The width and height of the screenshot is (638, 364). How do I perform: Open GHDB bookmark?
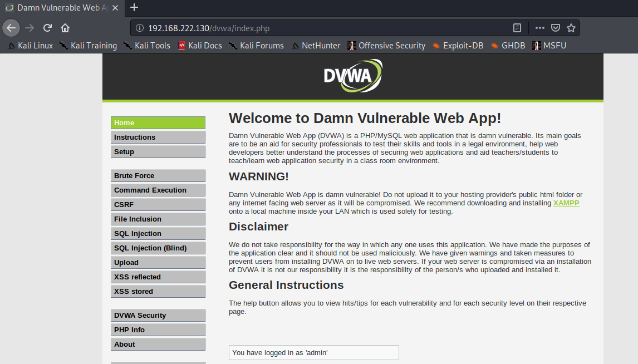tap(508, 46)
